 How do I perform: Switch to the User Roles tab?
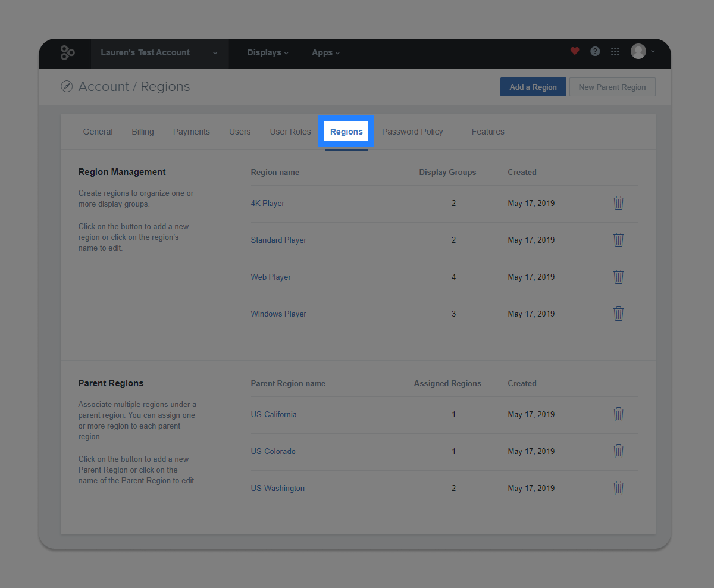290,132
